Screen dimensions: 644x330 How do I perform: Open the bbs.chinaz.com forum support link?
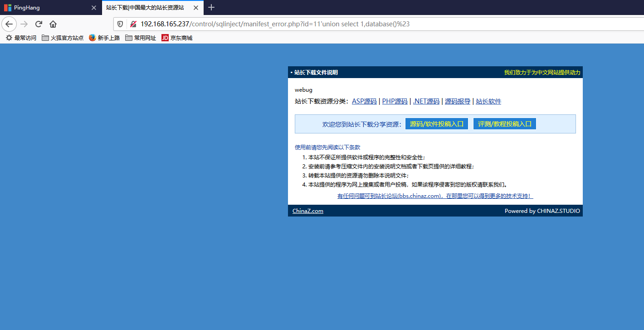[x=435, y=196]
